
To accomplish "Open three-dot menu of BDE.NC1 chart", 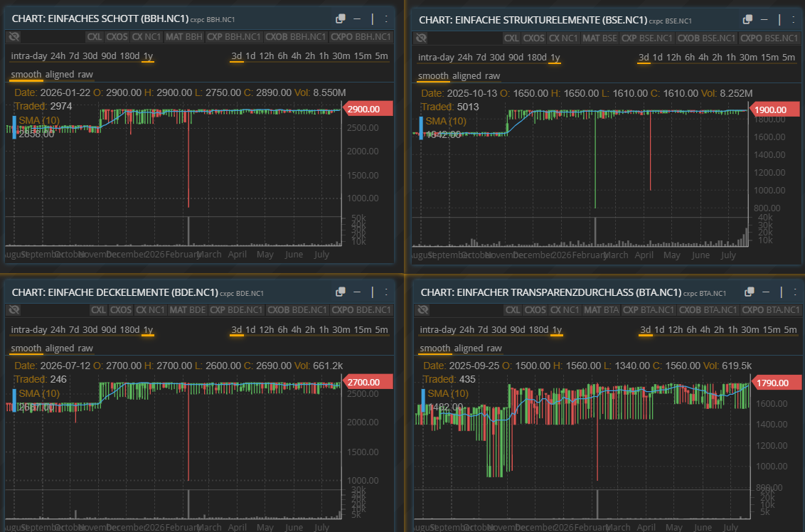I will click(386, 292).
